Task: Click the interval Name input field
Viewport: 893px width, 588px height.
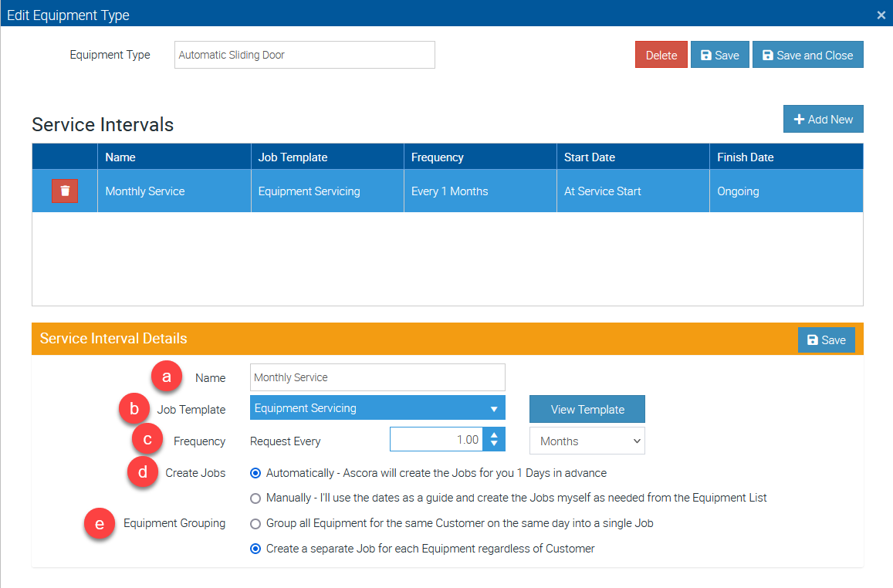Action: point(377,377)
